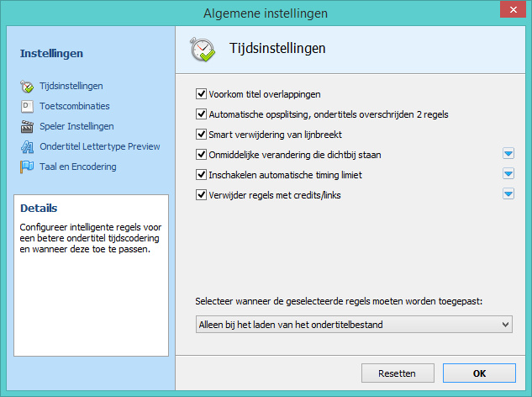
Task: Close the Algemene instellingen window
Action: (510, 13)
